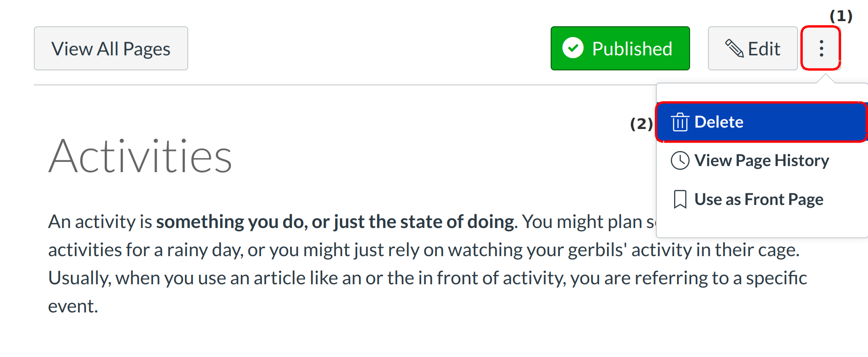Click the trash can icon beside Delete
This screenshot has width=868, height=357.
pos(680,122)
